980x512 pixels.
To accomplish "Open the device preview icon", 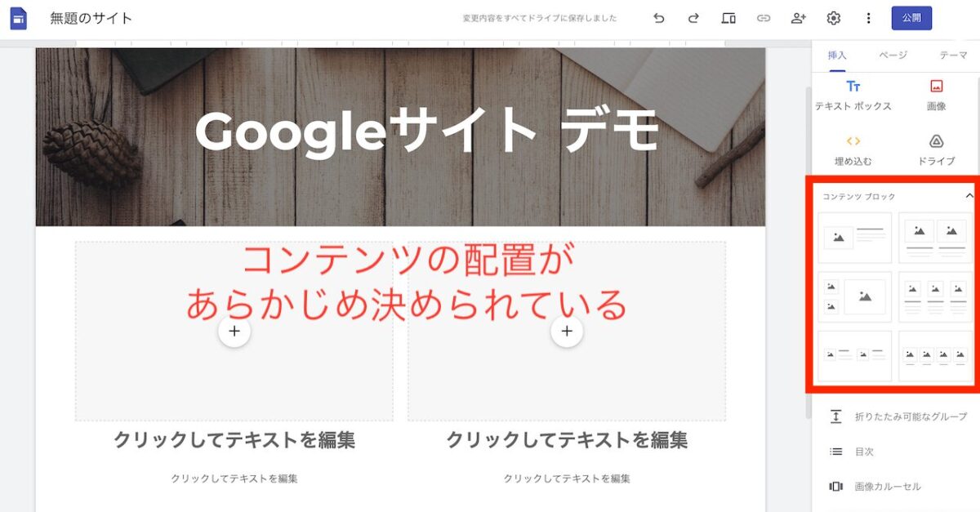I will pos(728,18).
